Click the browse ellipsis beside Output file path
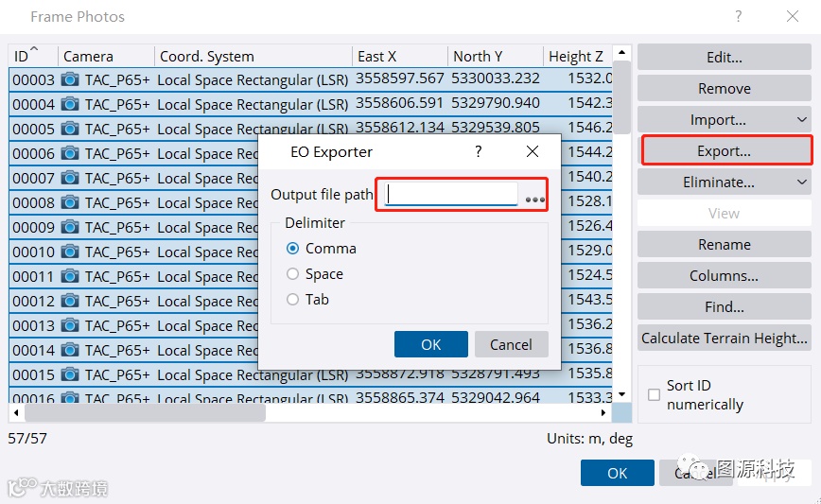This screenshot has height=504, width=821. (534, 200)
